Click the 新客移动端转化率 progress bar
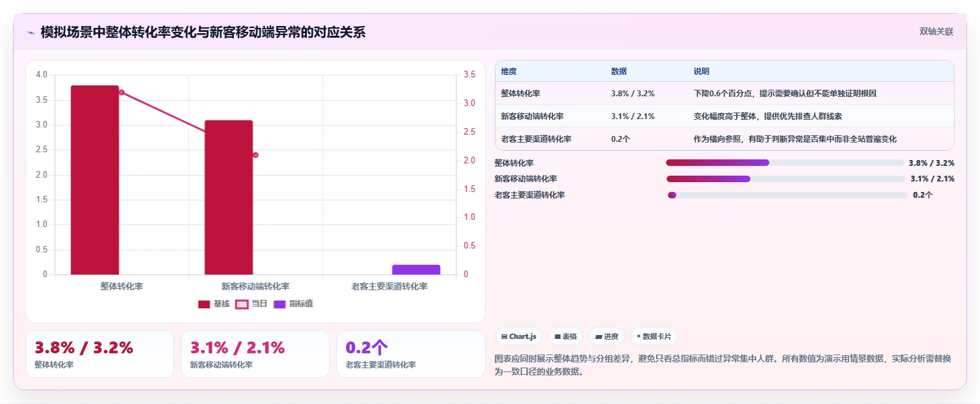 786,179
